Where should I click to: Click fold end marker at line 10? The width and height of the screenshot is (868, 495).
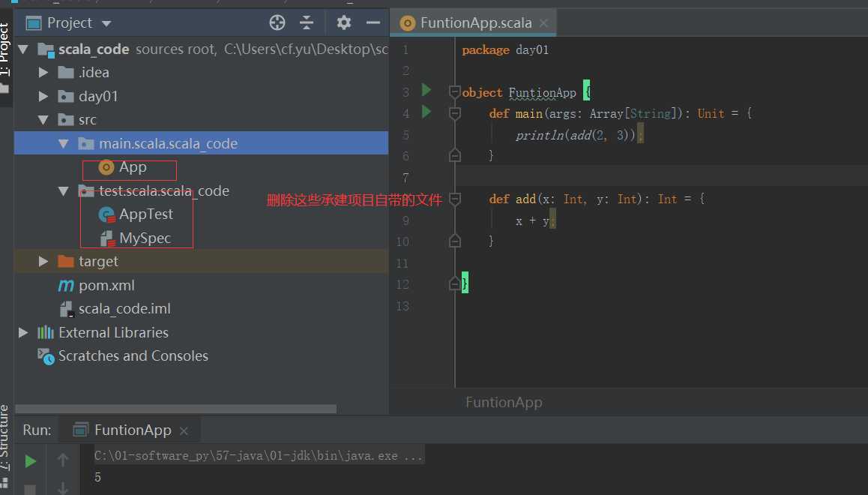454,241
